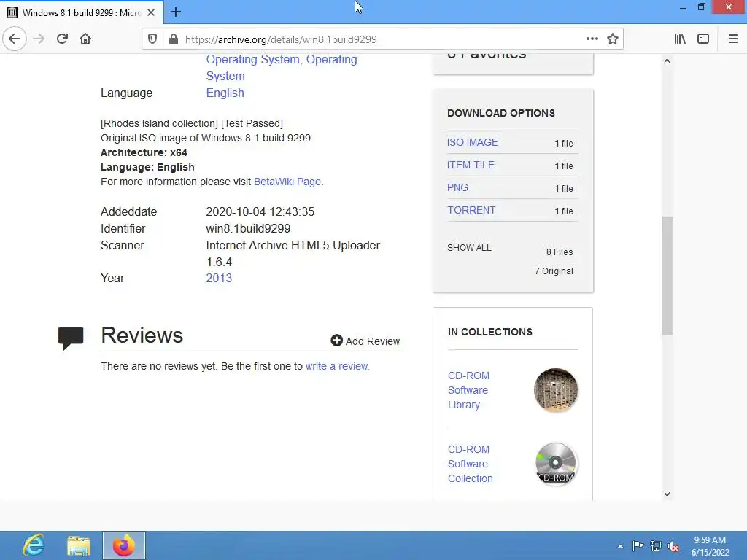Open the 2013 year link
This screenshot has width=747, height=560.
point(219,278)
